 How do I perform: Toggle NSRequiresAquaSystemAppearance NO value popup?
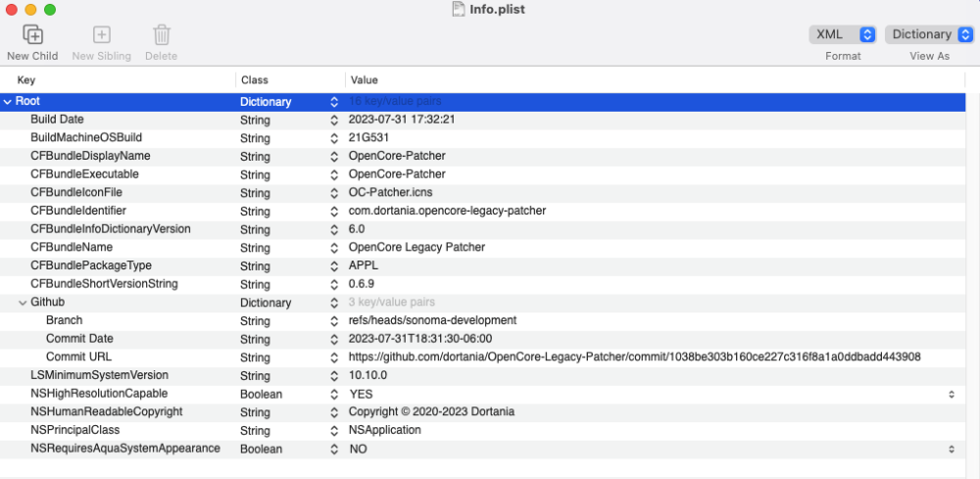click(x=952, y=449)
